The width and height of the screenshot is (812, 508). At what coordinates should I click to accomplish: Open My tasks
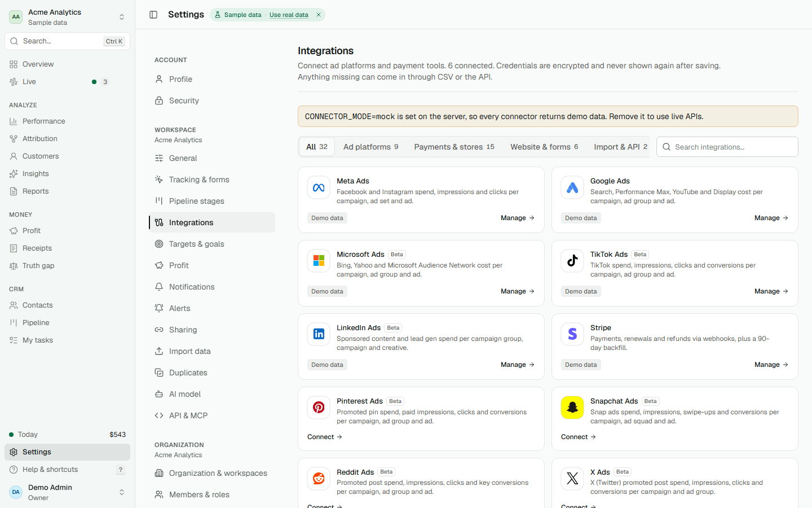pyautogui.click(x=67, y=340)
